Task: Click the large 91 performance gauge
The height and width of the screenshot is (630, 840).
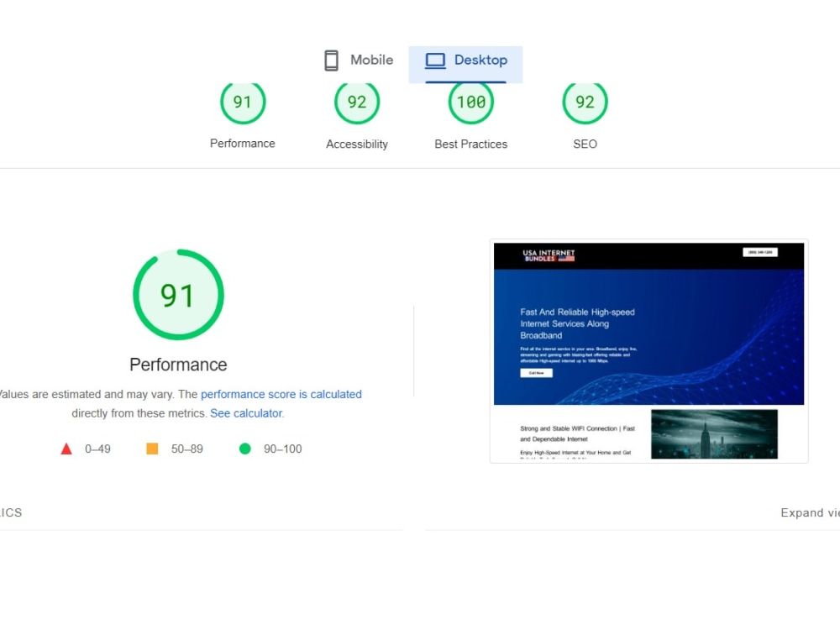Action: tap(178, 295)
